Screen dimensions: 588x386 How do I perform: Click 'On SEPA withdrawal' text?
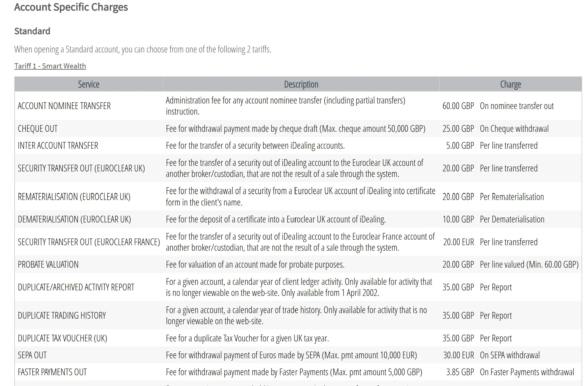coord(510,355)
